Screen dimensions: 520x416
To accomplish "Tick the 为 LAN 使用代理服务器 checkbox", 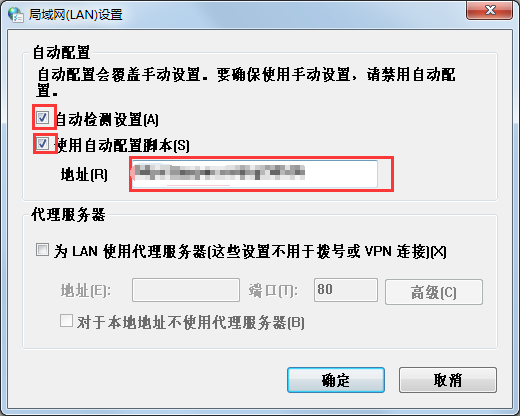I will pyautogui.click(x=43, y=250).
